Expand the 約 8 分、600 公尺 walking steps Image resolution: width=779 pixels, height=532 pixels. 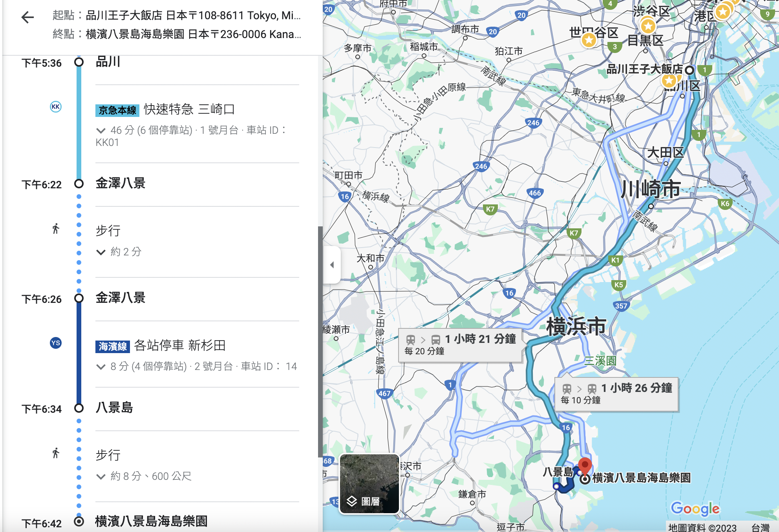coord(101,476)
